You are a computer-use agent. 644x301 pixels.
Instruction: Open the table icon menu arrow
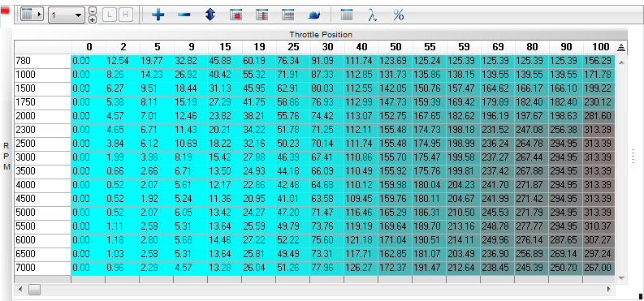pos(32,15)
